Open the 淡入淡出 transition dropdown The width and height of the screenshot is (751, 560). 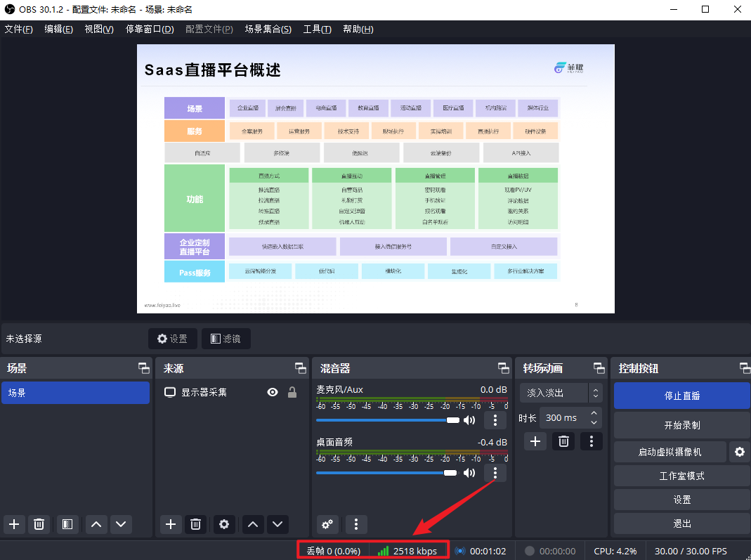pyautogui.click(x=561, y=393)
